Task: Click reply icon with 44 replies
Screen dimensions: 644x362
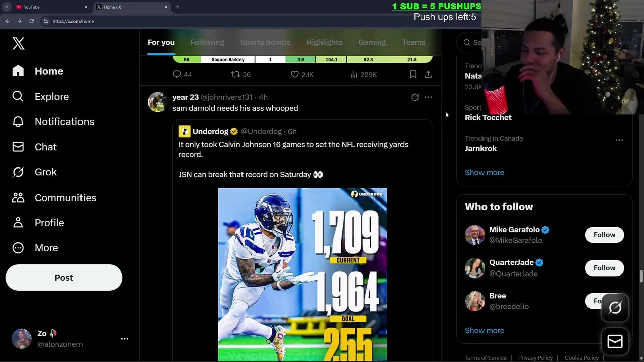Action: tap(177, 74)
